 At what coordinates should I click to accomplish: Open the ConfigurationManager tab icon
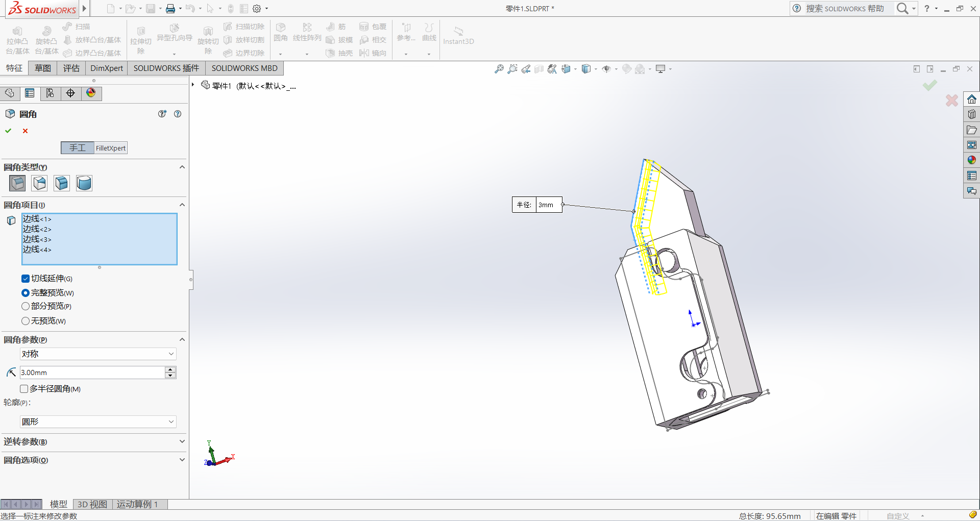tap(50, 93)
